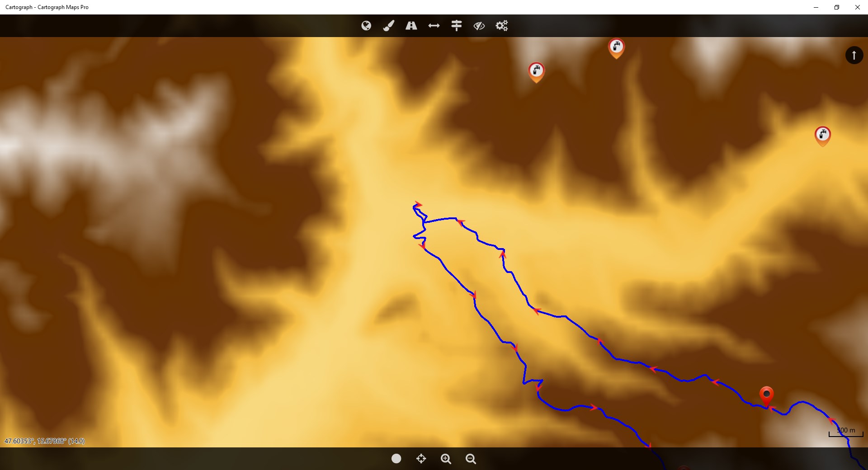This screenshot has width=868, height=470.
Task: Click the north-up compass arrow button
Action: 854,55
